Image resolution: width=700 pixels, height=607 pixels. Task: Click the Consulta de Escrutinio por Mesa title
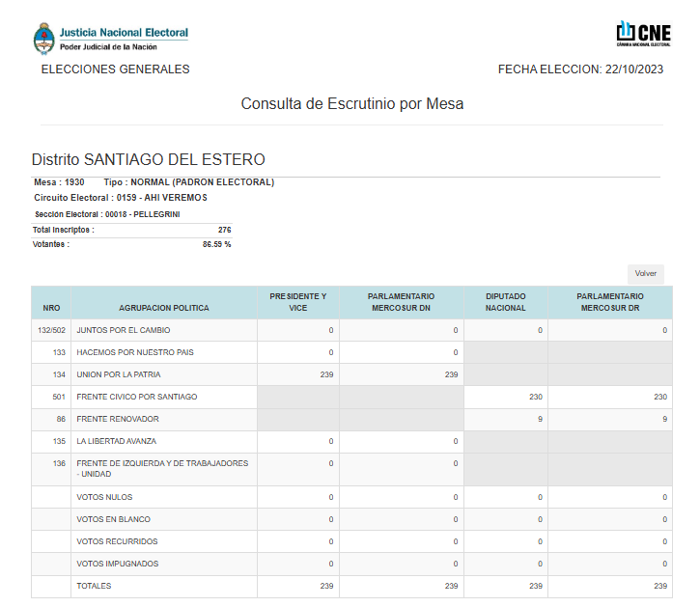pos(352,103)
